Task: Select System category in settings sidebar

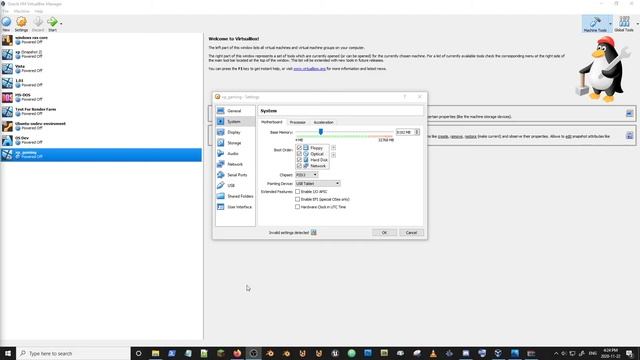Action: click(235, 121)
